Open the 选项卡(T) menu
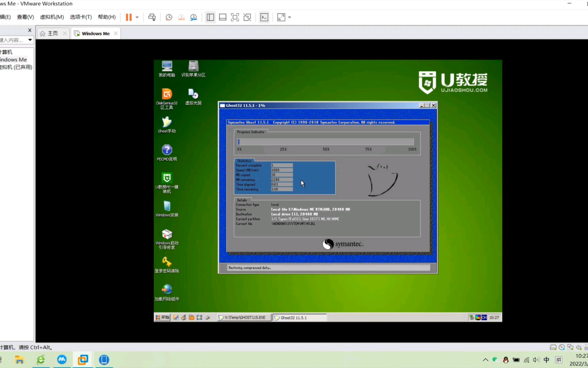The image size is (588, 368). pyautogui.click(x=81, y=17)
